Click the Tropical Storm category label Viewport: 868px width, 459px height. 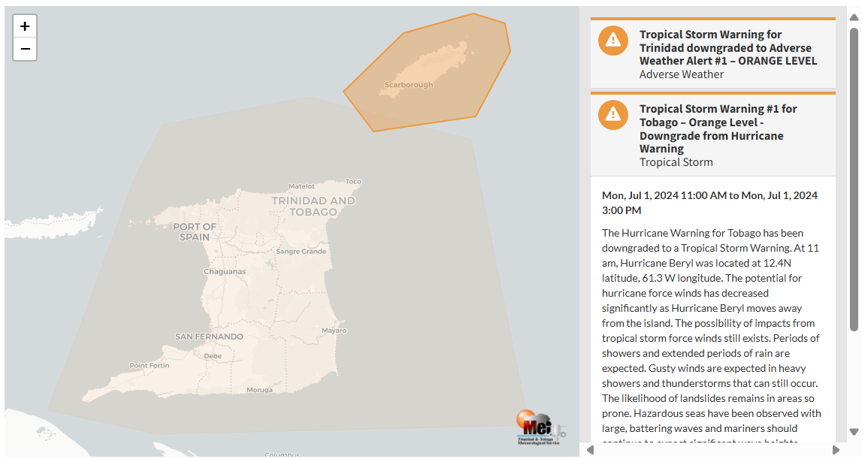[x=676, y=162]
